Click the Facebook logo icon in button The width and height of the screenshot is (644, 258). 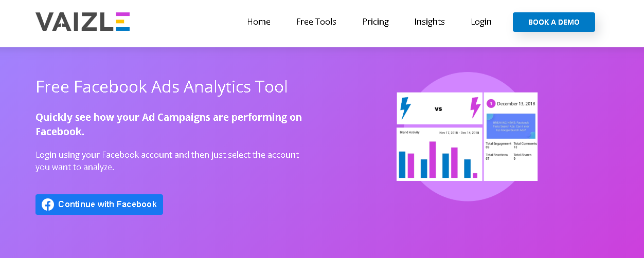(48, 205)
